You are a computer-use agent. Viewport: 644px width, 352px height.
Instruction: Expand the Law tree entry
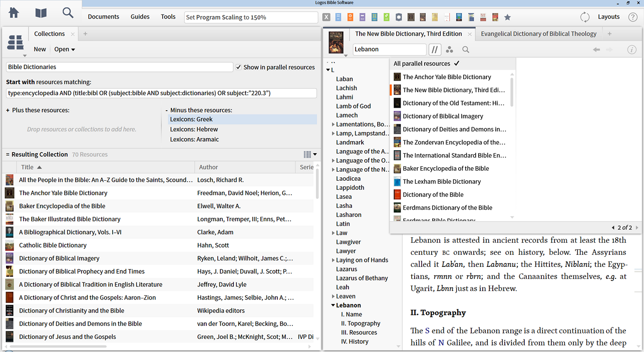click(334, 233)
